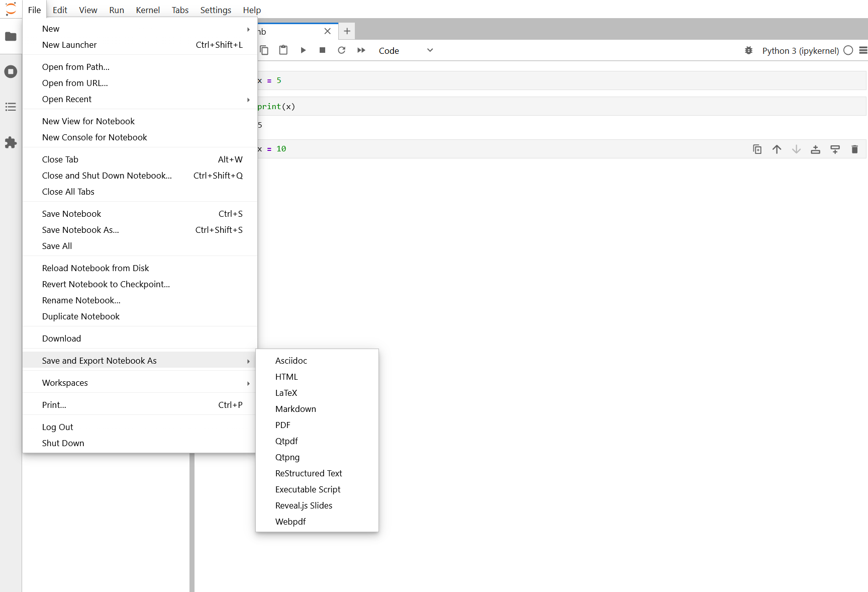This screenshot has width=868, height=592.
Task: Open the Help menu
Action: 252,10
